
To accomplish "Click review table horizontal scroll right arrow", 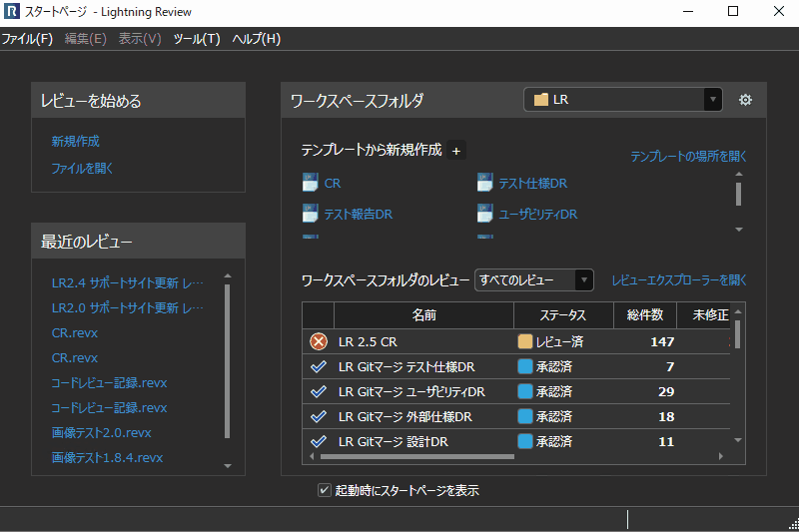I will (x=720, y=456).
